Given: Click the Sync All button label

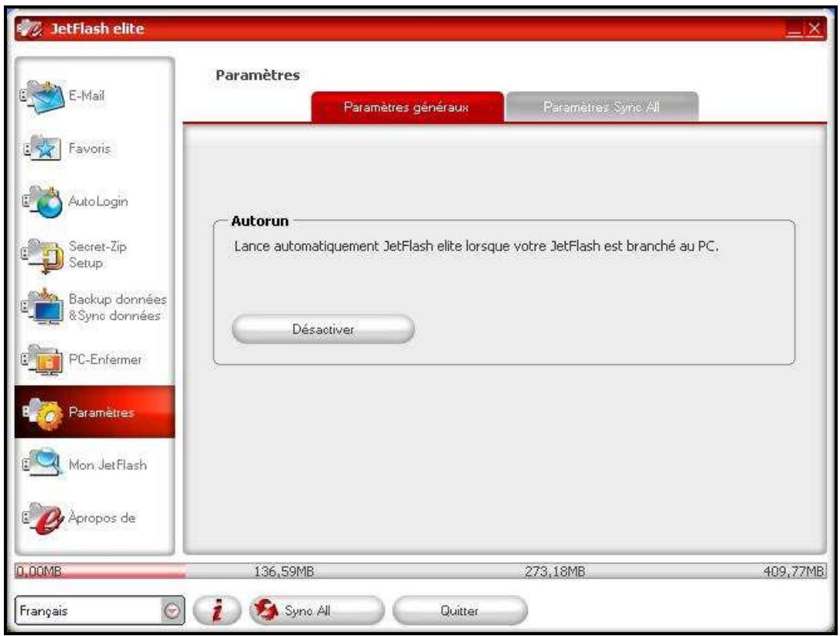Looking at the screenshot, I should [308, 610].
